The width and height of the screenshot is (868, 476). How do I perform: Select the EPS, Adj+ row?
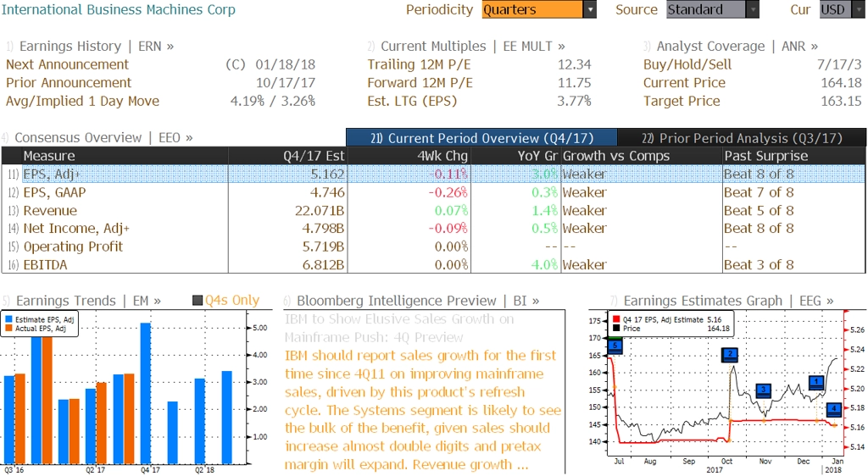433,174
